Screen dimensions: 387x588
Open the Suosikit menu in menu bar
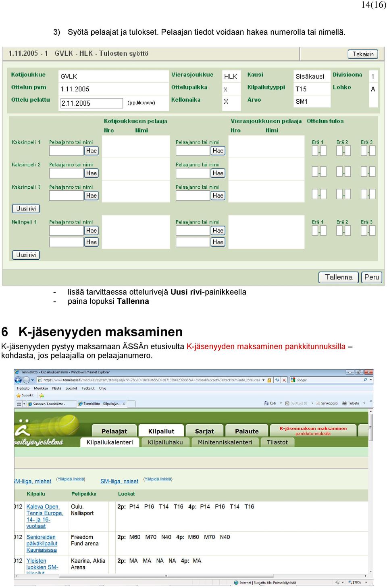coord(71,388)
